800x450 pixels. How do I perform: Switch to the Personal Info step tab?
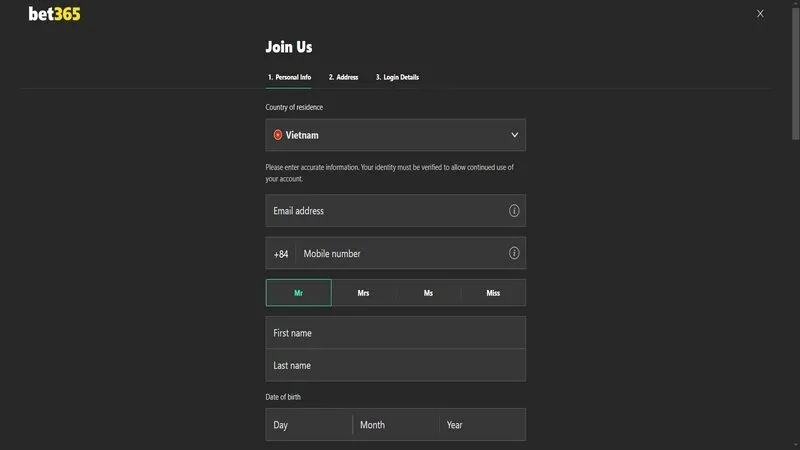[x=289, y=77]
